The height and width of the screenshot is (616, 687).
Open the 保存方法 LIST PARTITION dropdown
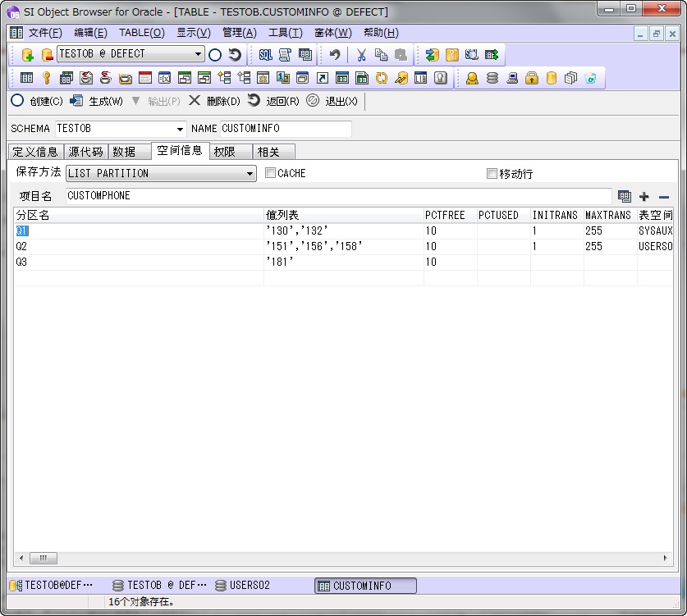pyautogui.click(x=250, y=173)
